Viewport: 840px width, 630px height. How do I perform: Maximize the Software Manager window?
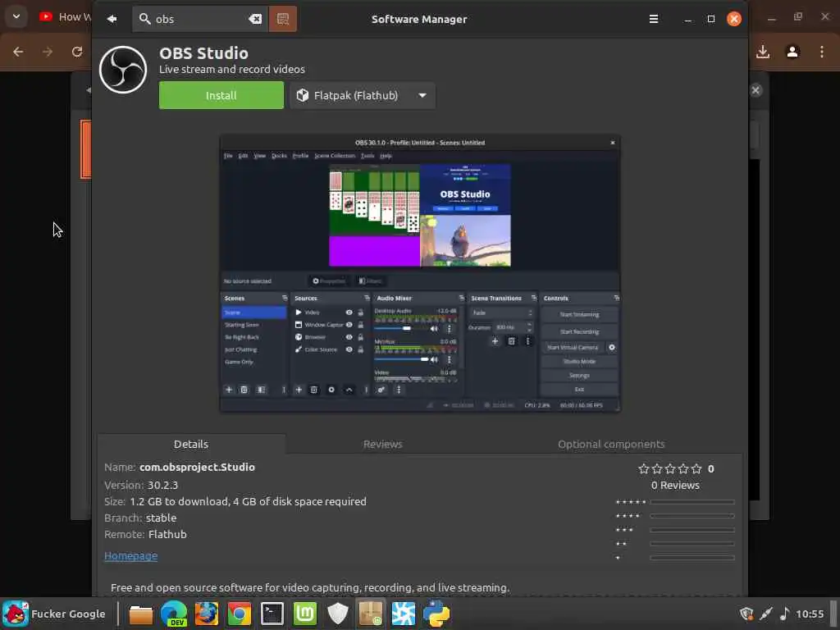(x=711, y=20)
